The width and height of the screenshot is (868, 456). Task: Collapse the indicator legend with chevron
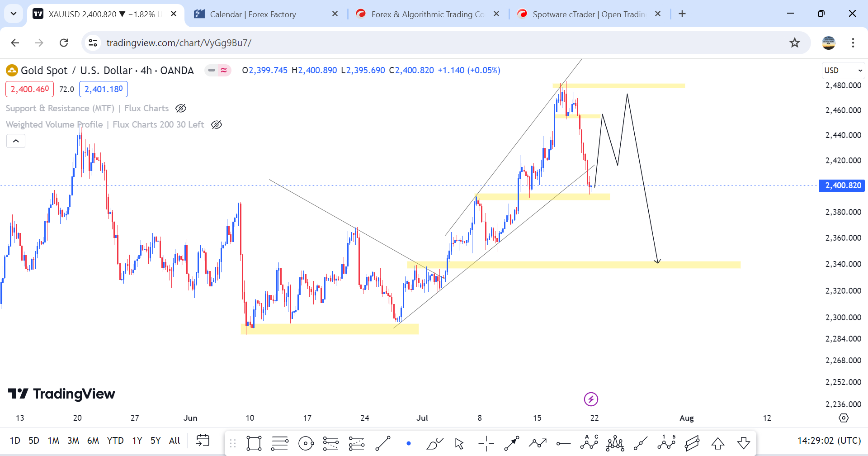coord(16,141)
